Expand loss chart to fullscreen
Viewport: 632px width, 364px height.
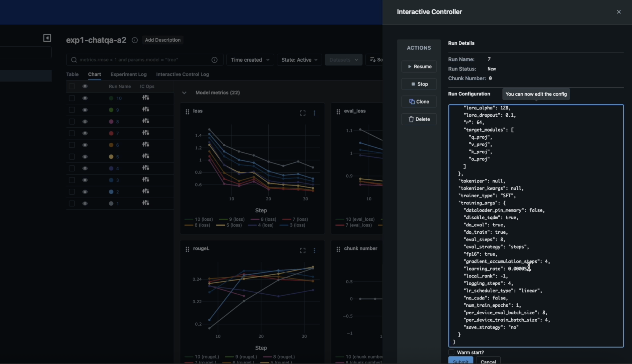point(303,113)
